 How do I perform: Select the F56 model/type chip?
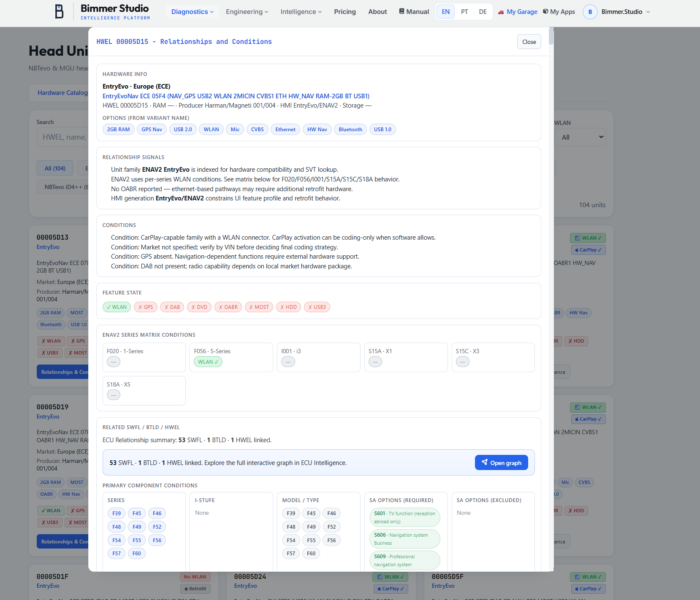point(331,540)
